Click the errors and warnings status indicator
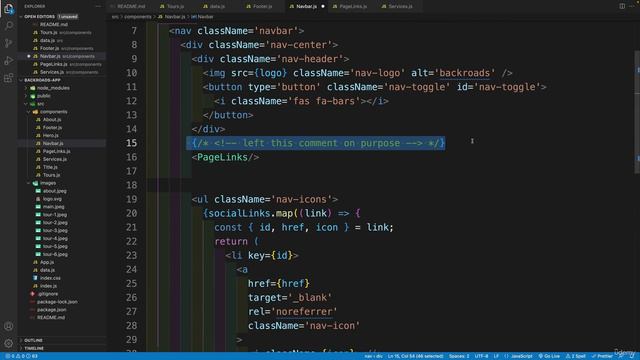 21,356
